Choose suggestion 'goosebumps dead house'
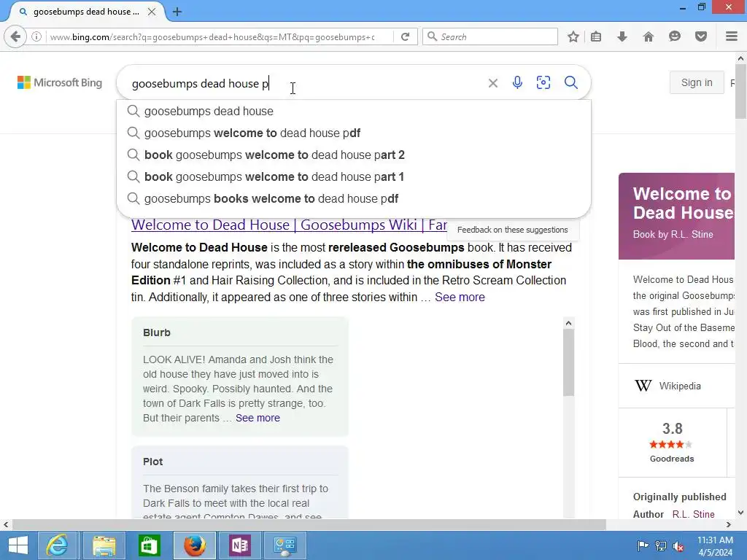 coord(354,111)
